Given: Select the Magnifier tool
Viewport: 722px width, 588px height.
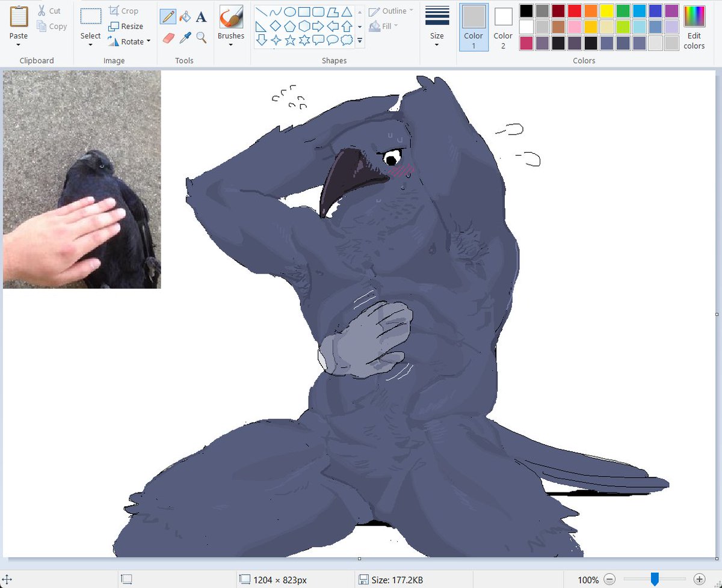Looking at the screenshot, I should pyautogui.click(x=202, y=38).
